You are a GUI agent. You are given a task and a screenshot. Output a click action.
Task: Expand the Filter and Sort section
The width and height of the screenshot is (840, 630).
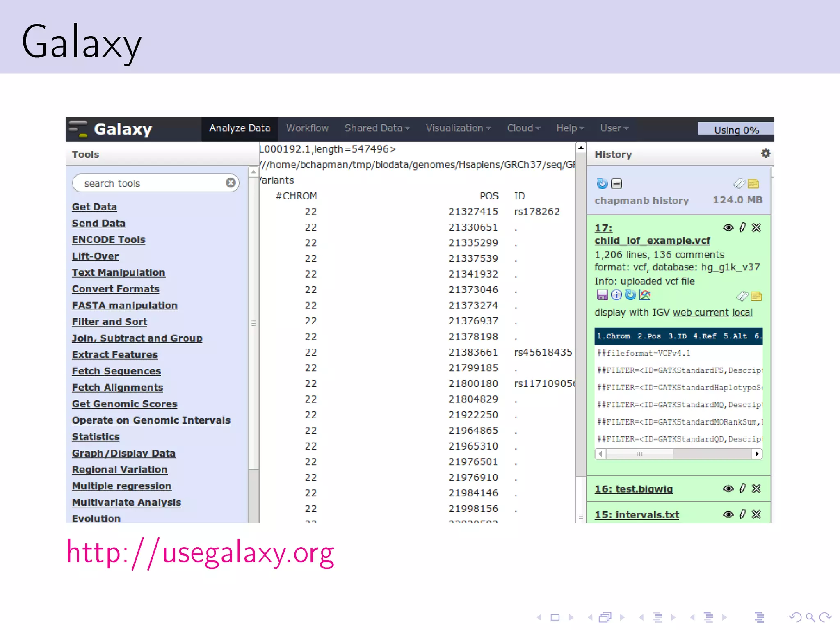coord(110,322)
